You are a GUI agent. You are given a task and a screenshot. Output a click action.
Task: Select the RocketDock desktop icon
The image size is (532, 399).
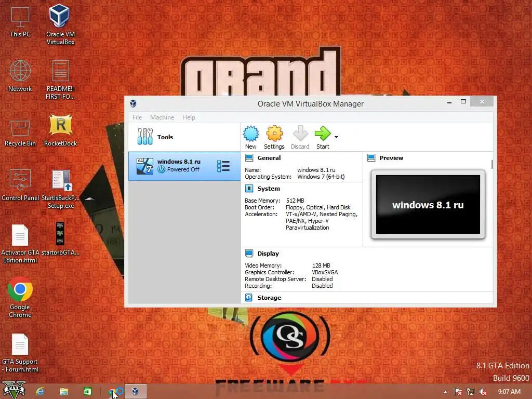click(x=60, y=130)
